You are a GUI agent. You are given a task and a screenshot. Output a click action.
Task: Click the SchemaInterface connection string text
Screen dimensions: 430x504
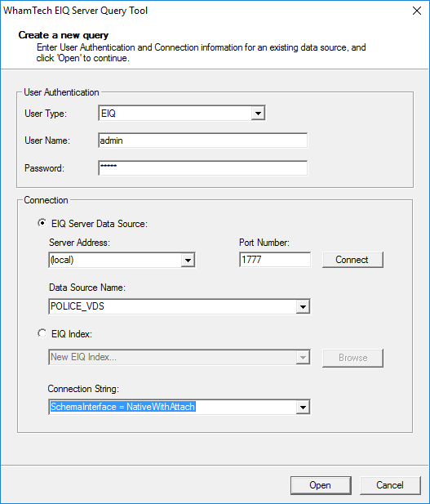coord(122,407)
